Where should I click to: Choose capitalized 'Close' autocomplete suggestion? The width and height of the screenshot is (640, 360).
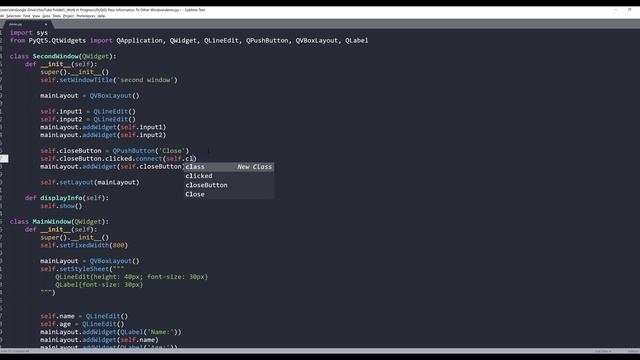pos(229,194)
